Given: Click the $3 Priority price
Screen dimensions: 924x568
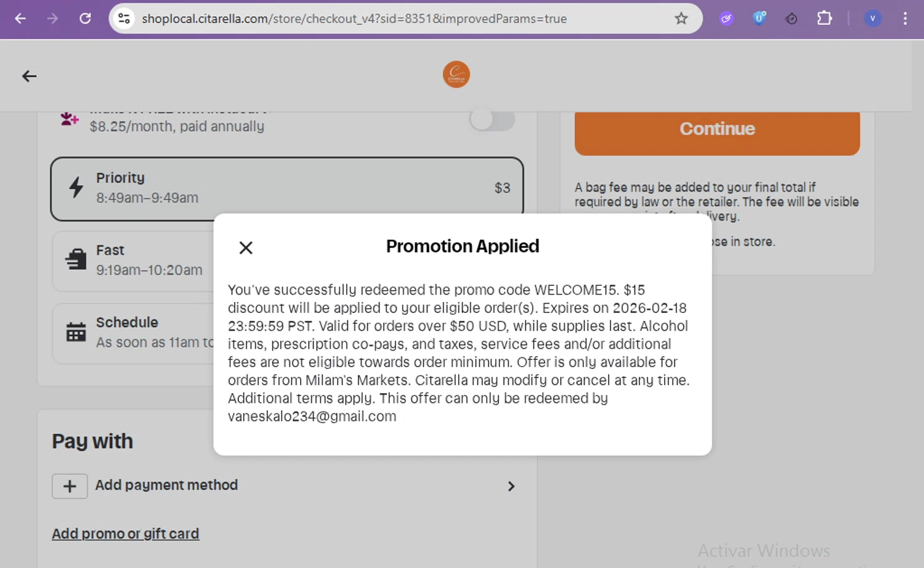Looking at the screenshot, I should [x=502, y=188].
